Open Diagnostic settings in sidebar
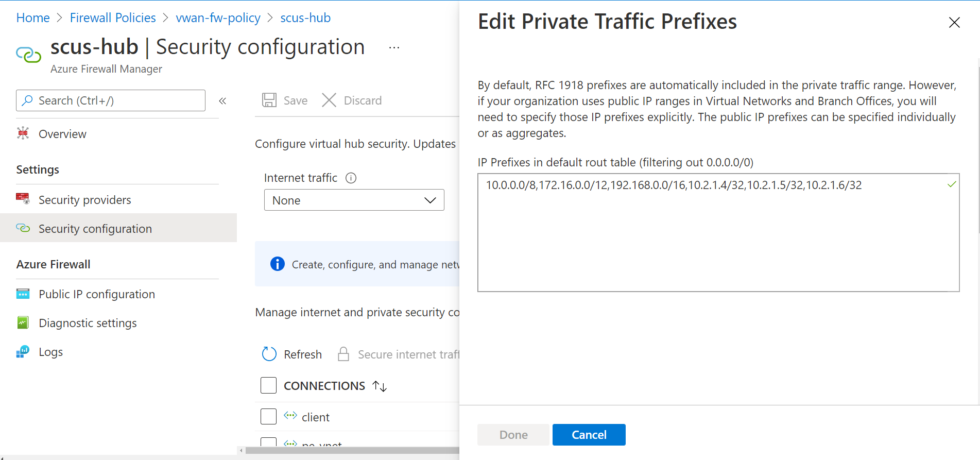The image size is (980, 460). pos(88,323)
